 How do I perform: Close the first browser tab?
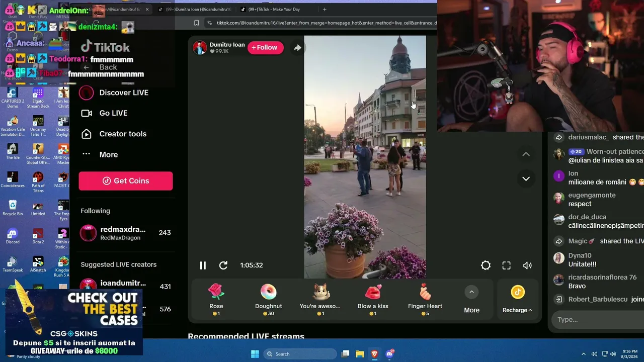(x=147, y=9)
